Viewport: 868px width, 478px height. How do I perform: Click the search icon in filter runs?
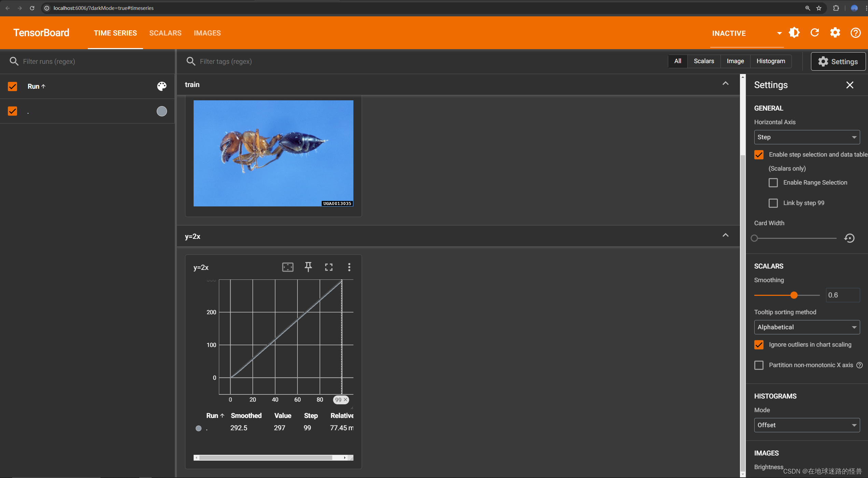[x=14, y=61]
